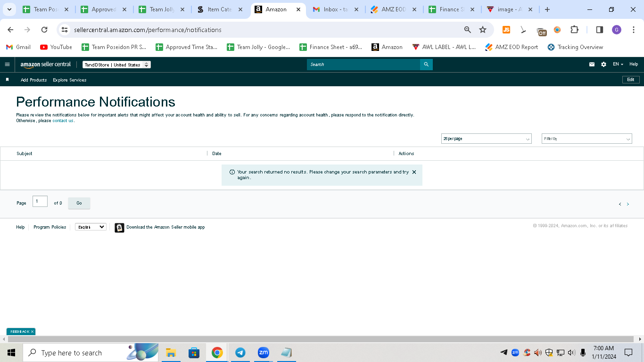Click the orange JS extension icon
Viewport: 644px width, 362px height.
point(506,30)
